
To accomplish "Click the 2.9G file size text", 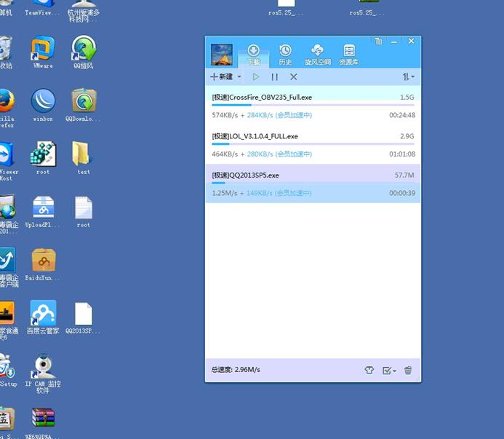I will pos(407,136).
